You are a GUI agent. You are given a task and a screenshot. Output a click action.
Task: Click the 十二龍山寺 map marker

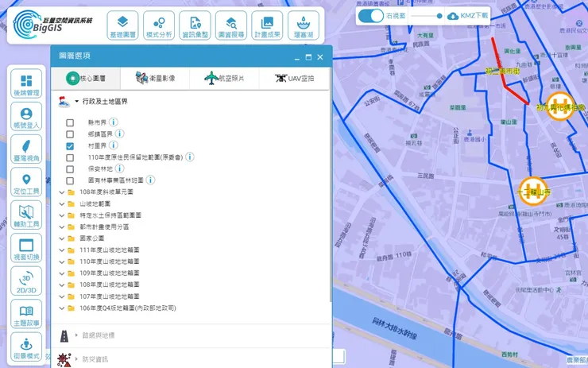coord(533,192)
